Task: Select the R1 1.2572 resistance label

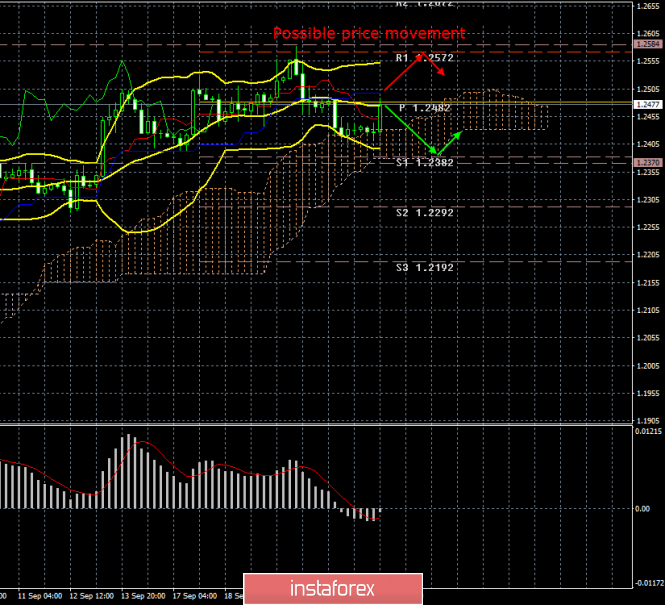Action: click(425, 59)
